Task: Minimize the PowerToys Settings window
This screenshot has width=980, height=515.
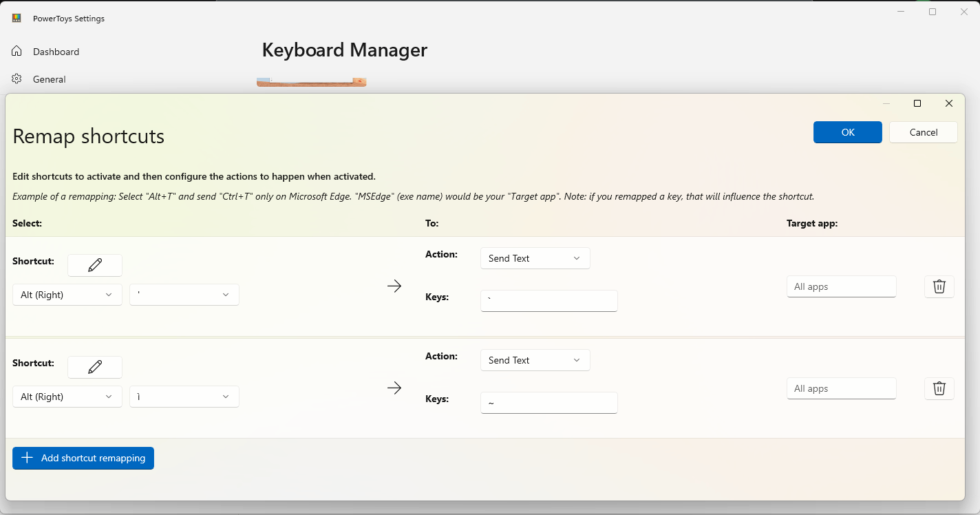Action: [902, 12]
